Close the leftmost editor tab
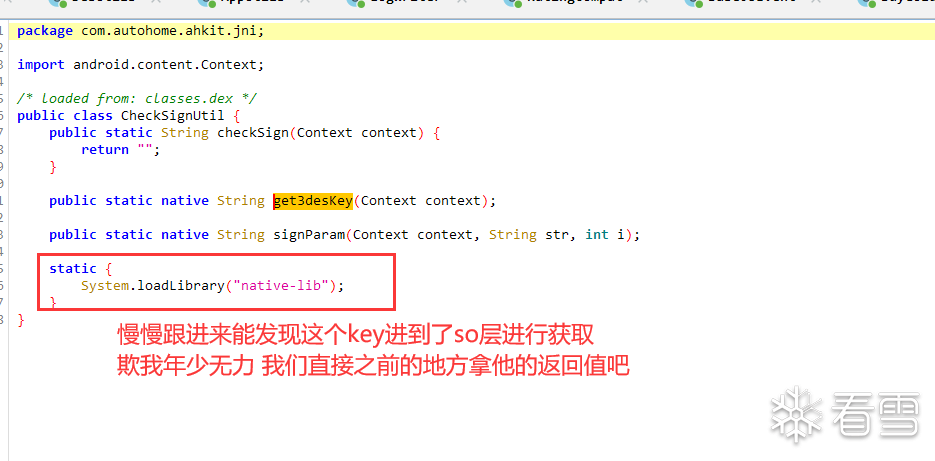This screenshot has width=935, height=461. point(156,2)
